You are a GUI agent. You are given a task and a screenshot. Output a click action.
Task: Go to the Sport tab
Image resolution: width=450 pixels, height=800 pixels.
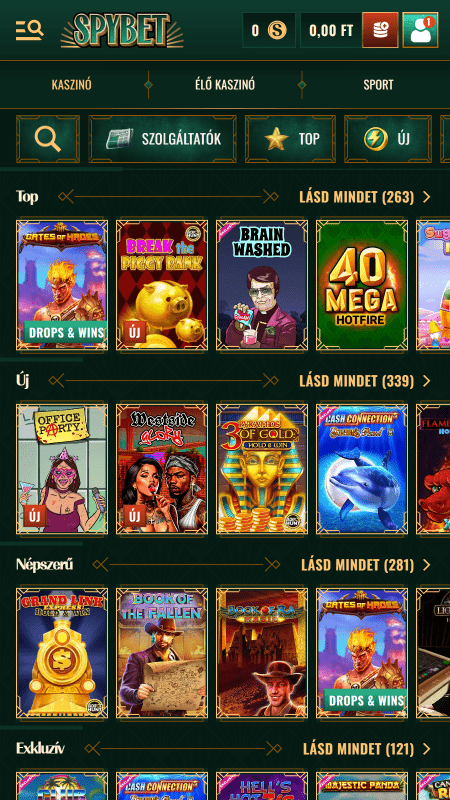[x=378, y=85]
